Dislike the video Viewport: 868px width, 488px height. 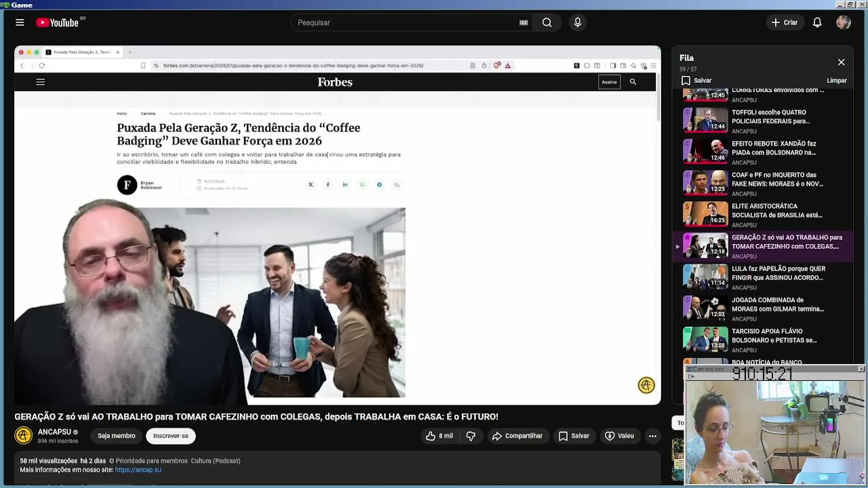(471, 436)
